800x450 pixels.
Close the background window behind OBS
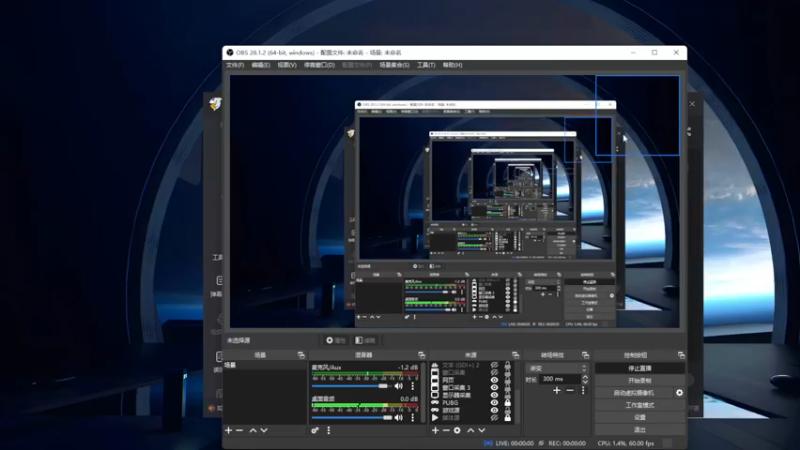[692, 104]
